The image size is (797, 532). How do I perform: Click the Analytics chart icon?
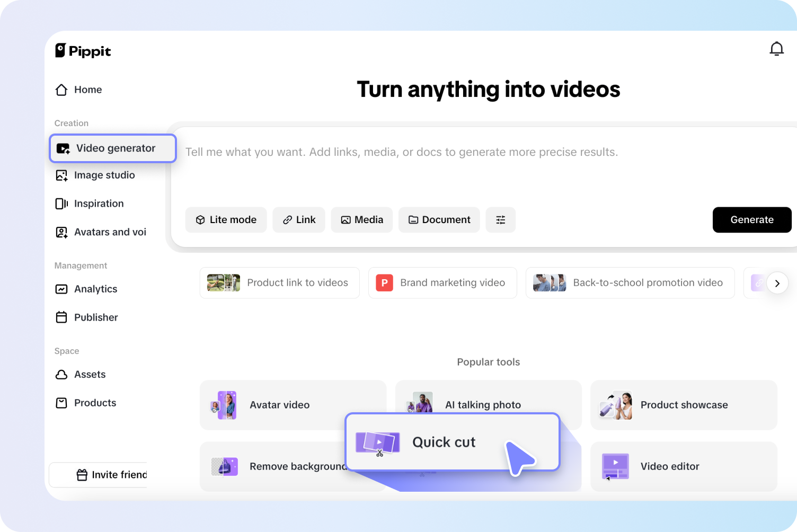(61, 289)
